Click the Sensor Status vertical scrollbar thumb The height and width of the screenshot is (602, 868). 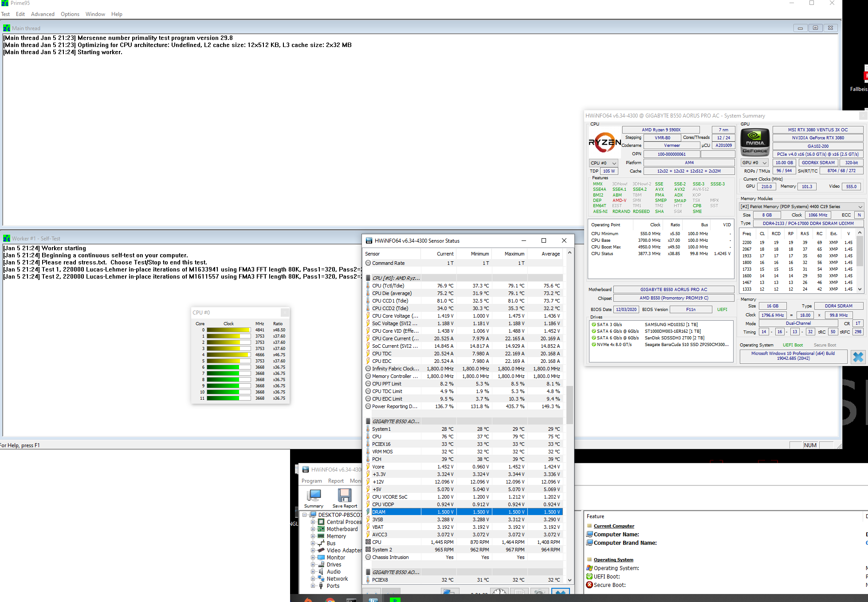pos(570,405)
